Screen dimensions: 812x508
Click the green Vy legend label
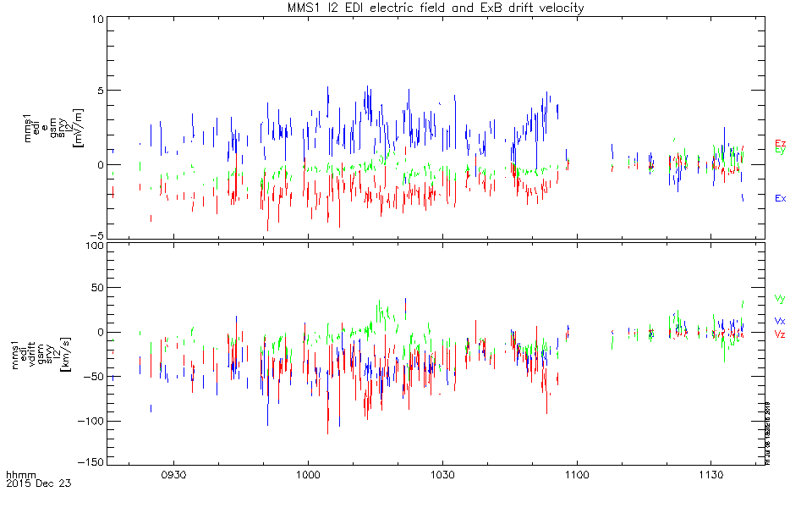780,299
